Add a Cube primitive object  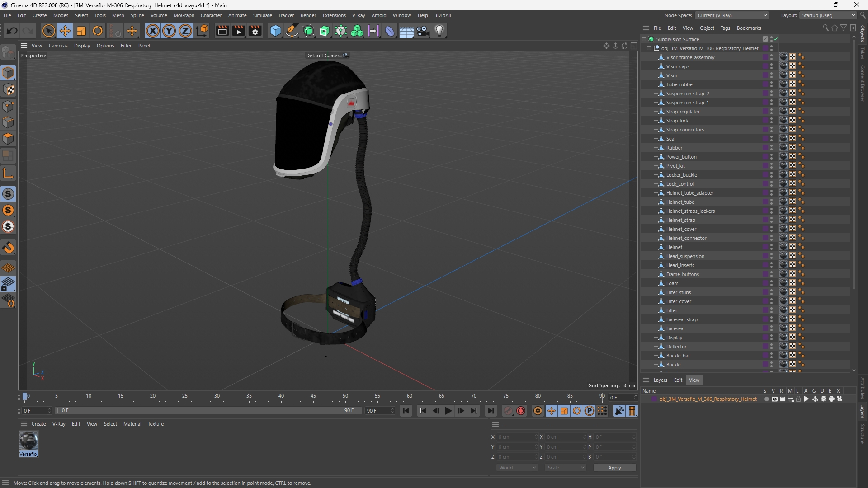pos(275,31)
